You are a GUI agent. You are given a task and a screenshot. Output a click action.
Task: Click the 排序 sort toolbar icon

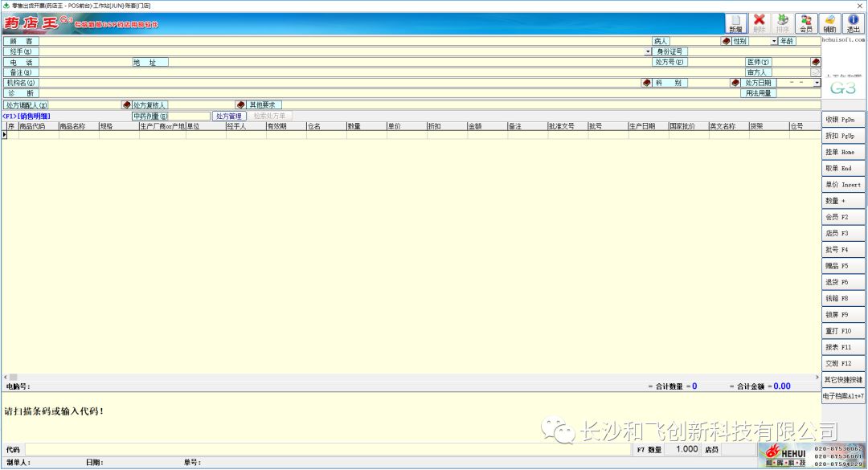(782, 23)
